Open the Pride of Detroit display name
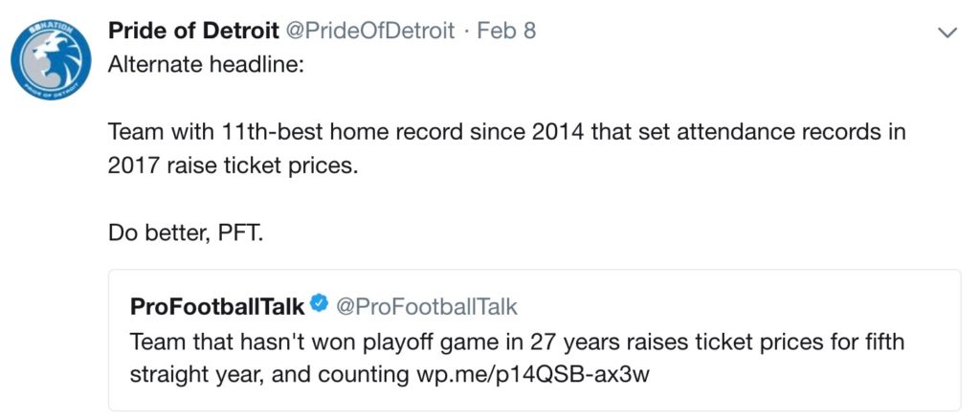Viewport: 980px width, 419px height. (193, 31)
